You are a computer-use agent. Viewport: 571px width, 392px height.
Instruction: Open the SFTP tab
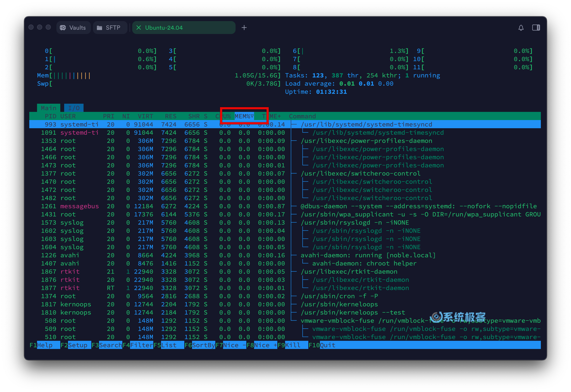pos(110,28)
